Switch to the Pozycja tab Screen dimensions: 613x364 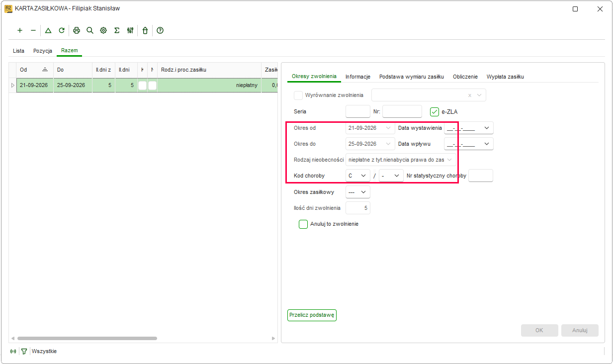pyautogui.click(x=43, y=51)
